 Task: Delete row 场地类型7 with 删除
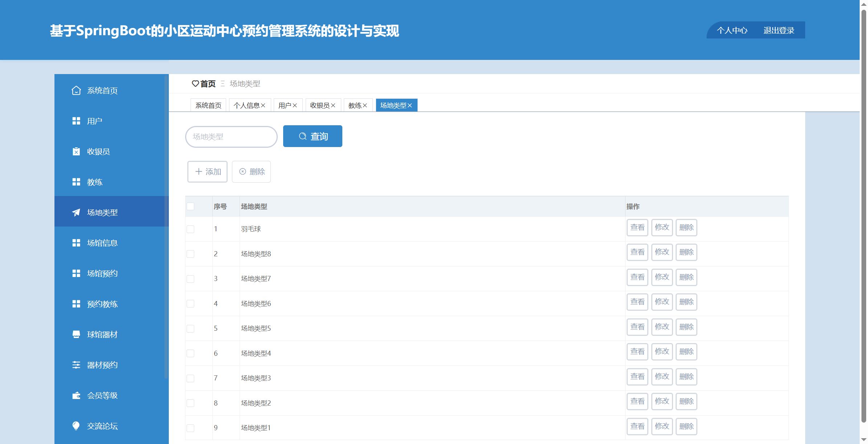click(x=686, y=277)
